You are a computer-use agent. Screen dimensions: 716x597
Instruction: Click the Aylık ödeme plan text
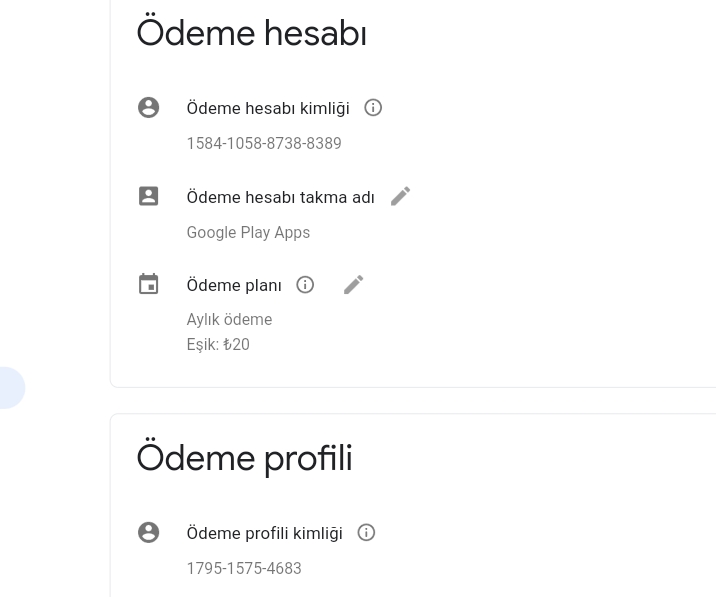point(229,319)
